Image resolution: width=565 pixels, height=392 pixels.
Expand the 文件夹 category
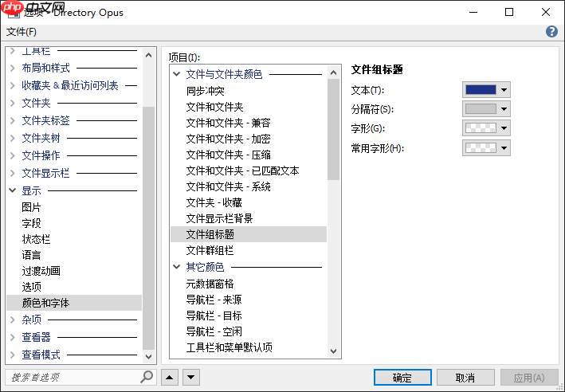13,103
